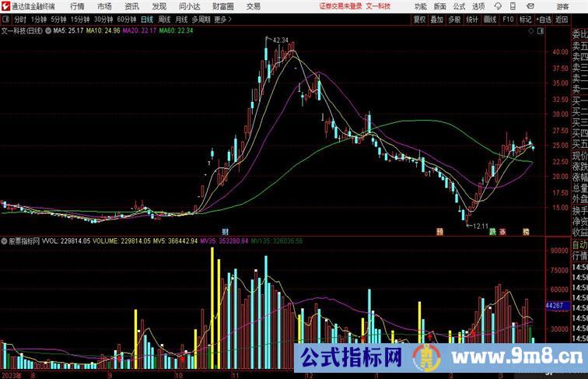Open the mobile phone icon in title bar
588x379 pixels.
pyautogui.click(x=513, y=6)
